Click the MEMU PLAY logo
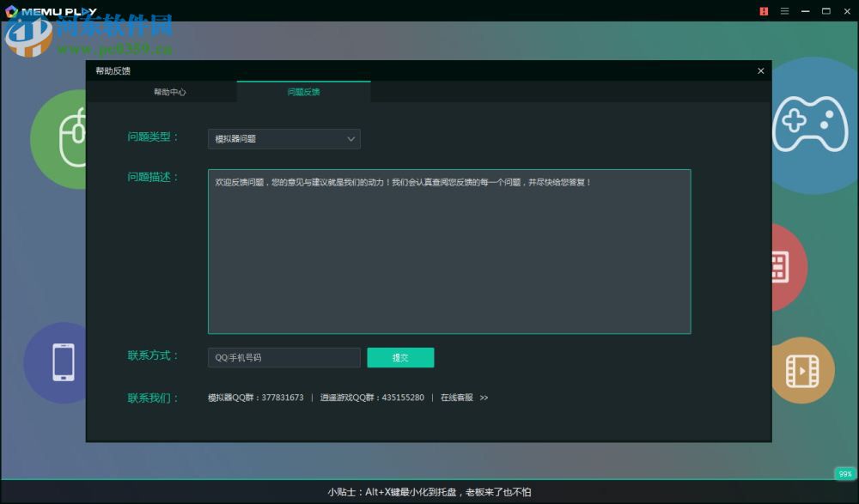Screen dimensions: 859x504 (47, 12)
